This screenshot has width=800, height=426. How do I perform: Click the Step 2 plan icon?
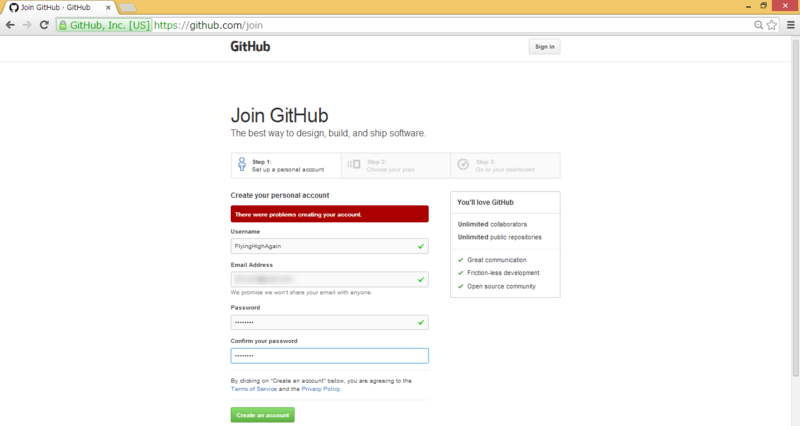[x=354, y=164]
